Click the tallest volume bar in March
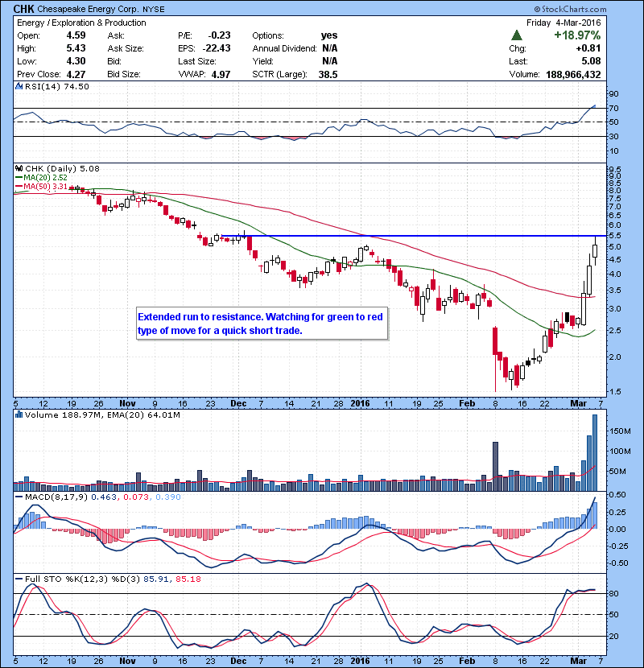Image resolution: width=644 pixels, height=668 pixels. pos(595,452)
